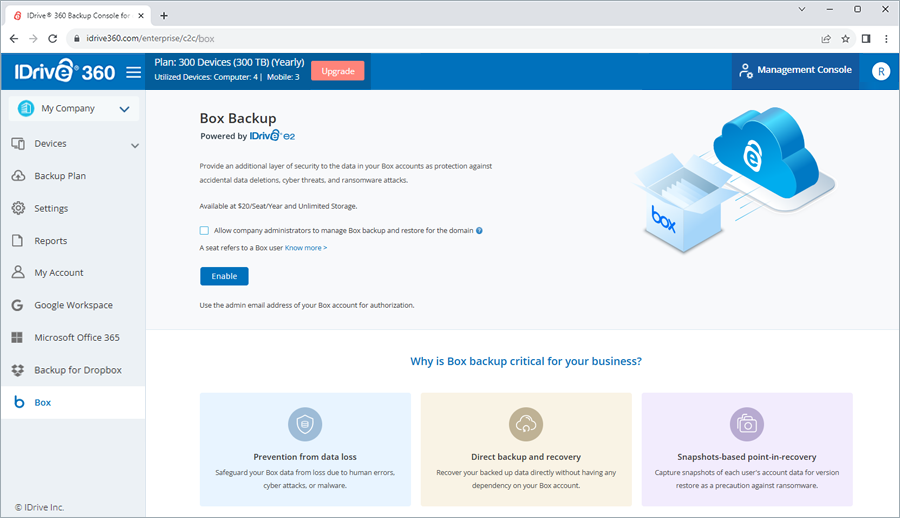Click the Box Backup heading
This screenshot has height=518, width=900.
pyautogui.click(x=238, y=118)
